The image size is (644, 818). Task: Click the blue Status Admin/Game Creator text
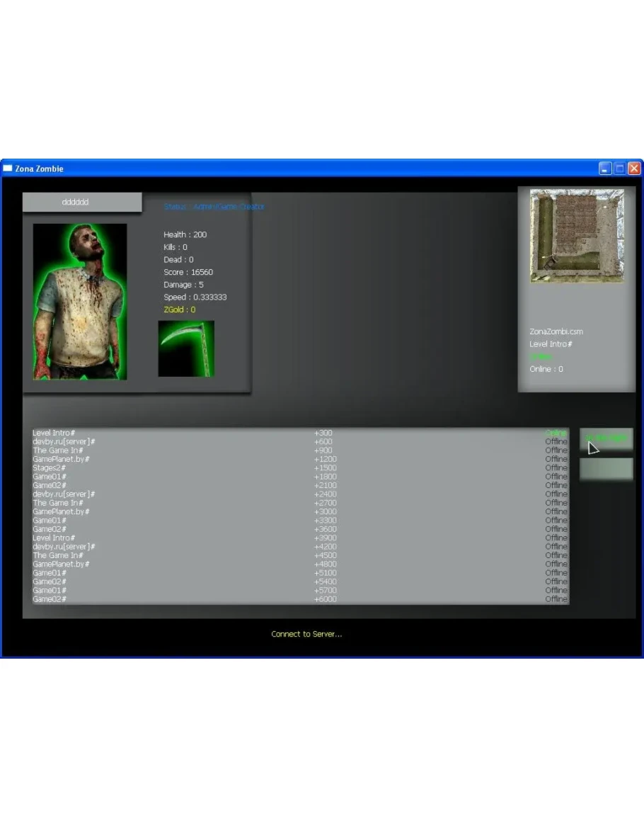pyautogui.click(x=214, y=207)
